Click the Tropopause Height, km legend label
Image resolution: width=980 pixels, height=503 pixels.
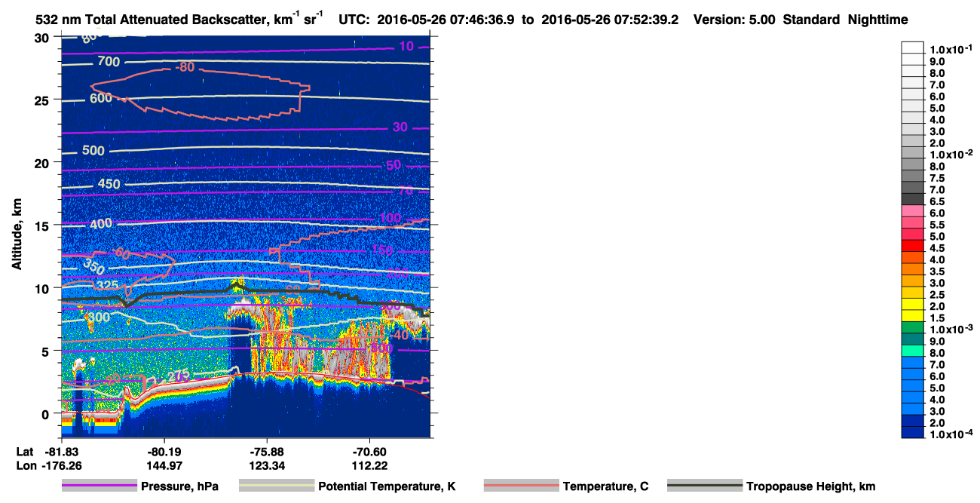tap(810, 486)
